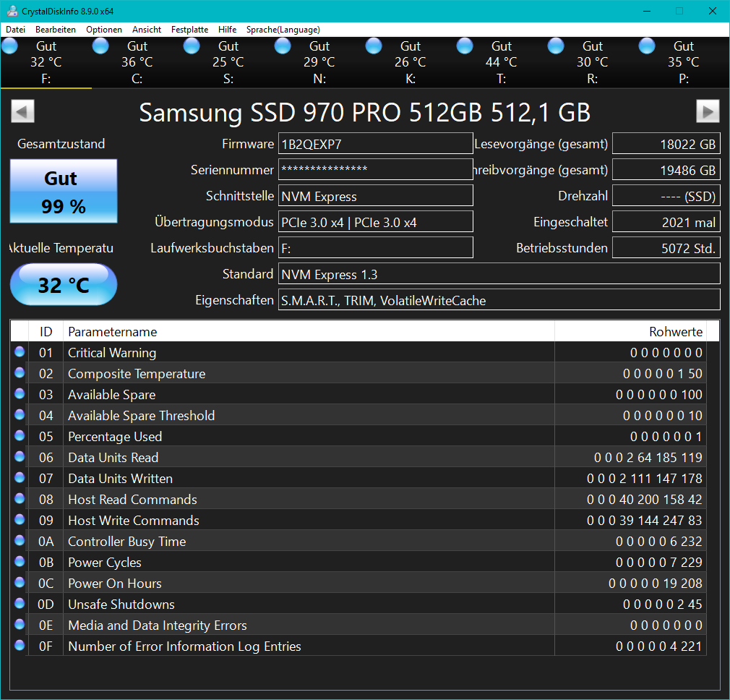Viewport: 730px width, 700px height.
Task: Click the Eigenschaften field with TRIM
Action: 499,300
